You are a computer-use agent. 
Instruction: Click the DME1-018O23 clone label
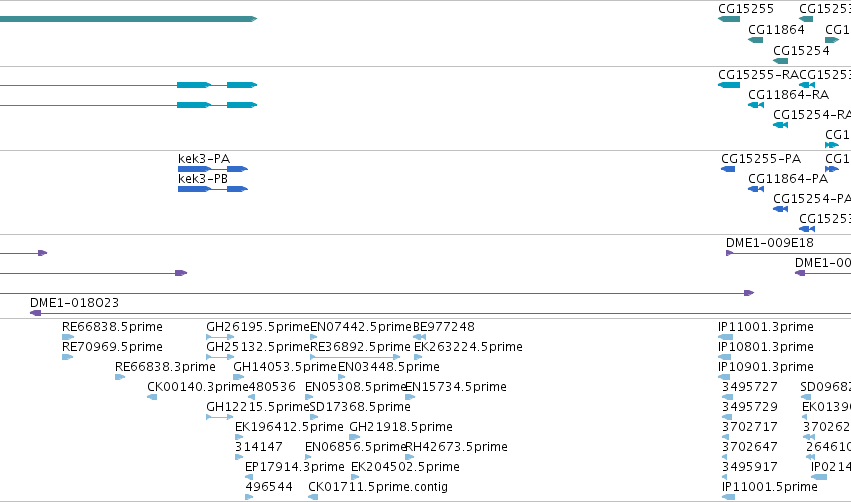coord(74,303)
